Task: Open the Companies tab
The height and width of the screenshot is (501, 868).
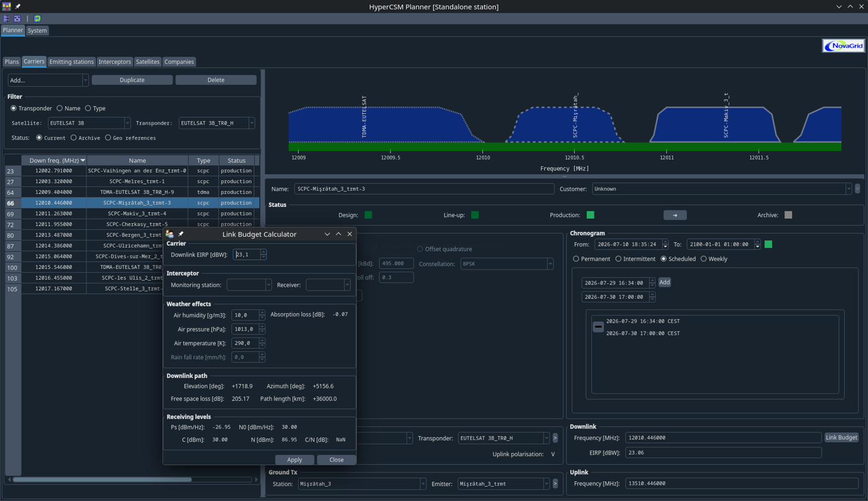Action: click(179, 61)
